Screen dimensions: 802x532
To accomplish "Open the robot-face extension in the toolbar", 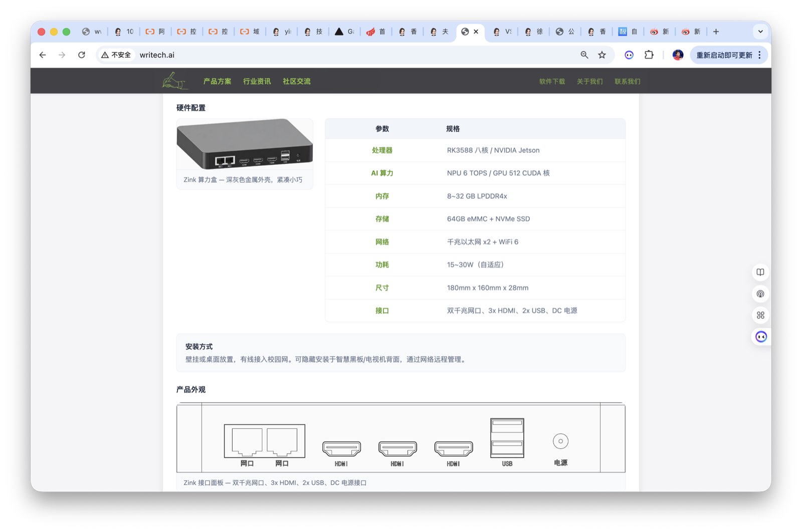I will tap(629, 55).
